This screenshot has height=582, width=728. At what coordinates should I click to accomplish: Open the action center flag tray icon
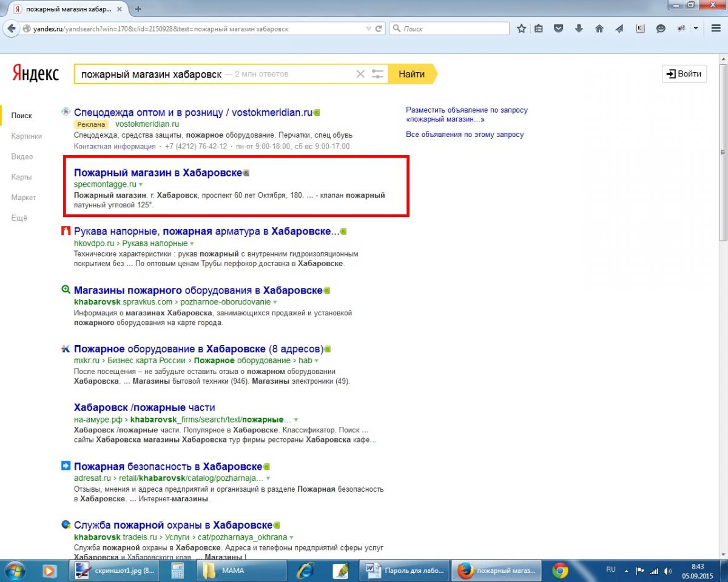(639, 571)
